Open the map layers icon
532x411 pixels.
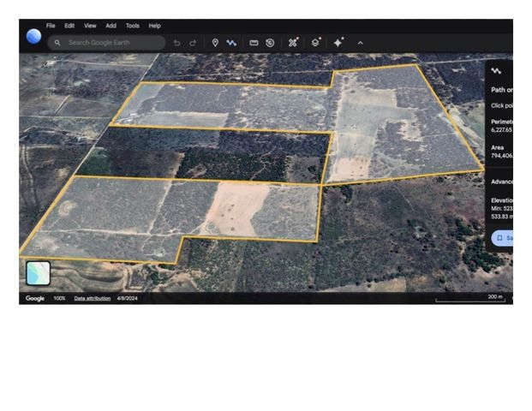[x=315, y=43]
